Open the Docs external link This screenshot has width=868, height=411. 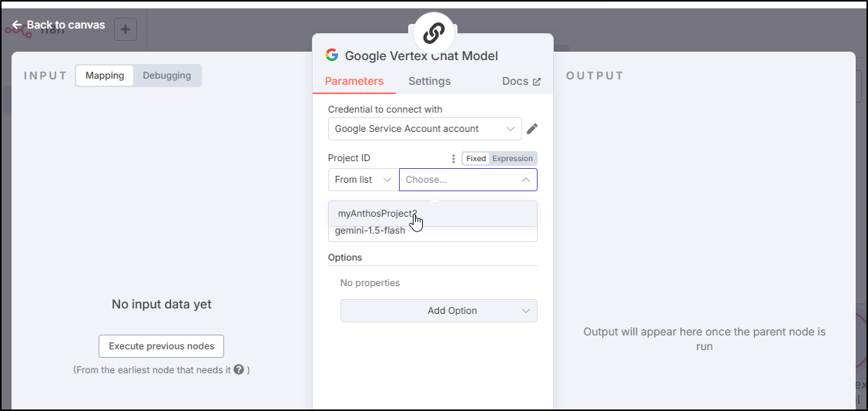521,82
